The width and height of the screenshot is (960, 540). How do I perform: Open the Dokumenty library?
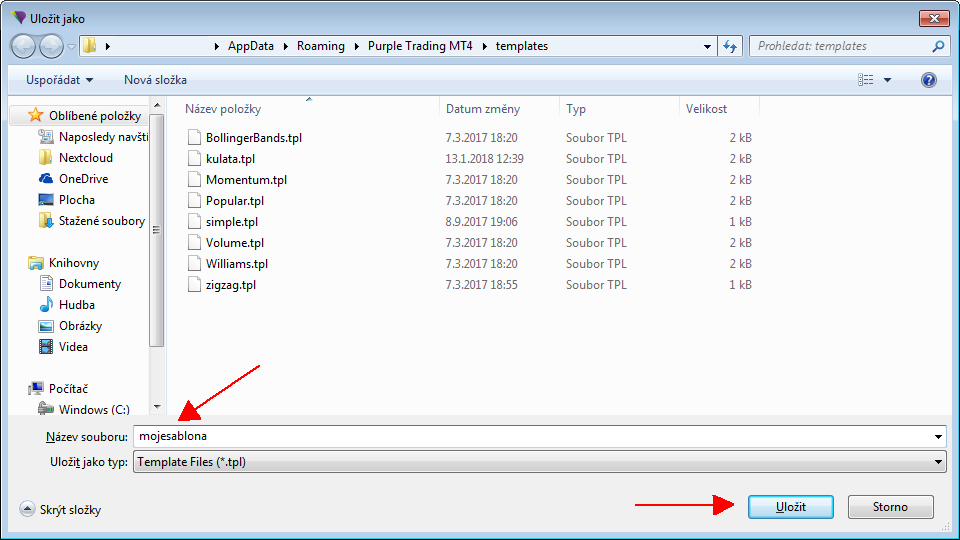(80, 284)
